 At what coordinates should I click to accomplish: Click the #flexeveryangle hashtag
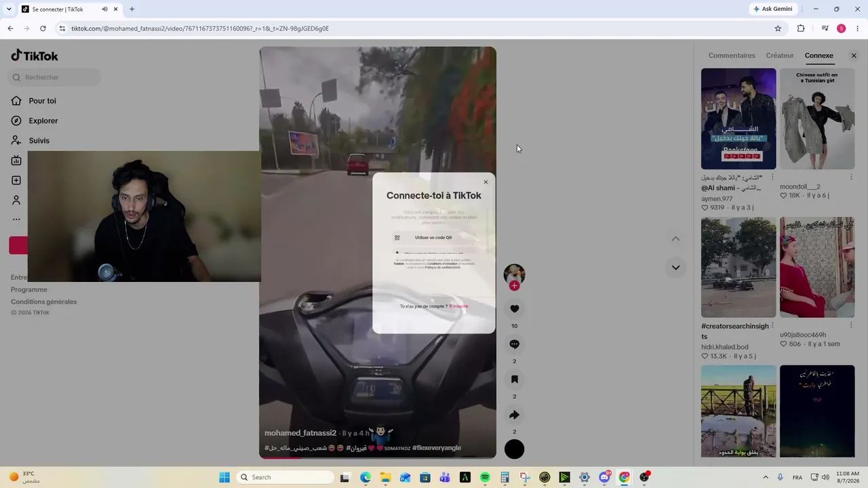point(437,448)
